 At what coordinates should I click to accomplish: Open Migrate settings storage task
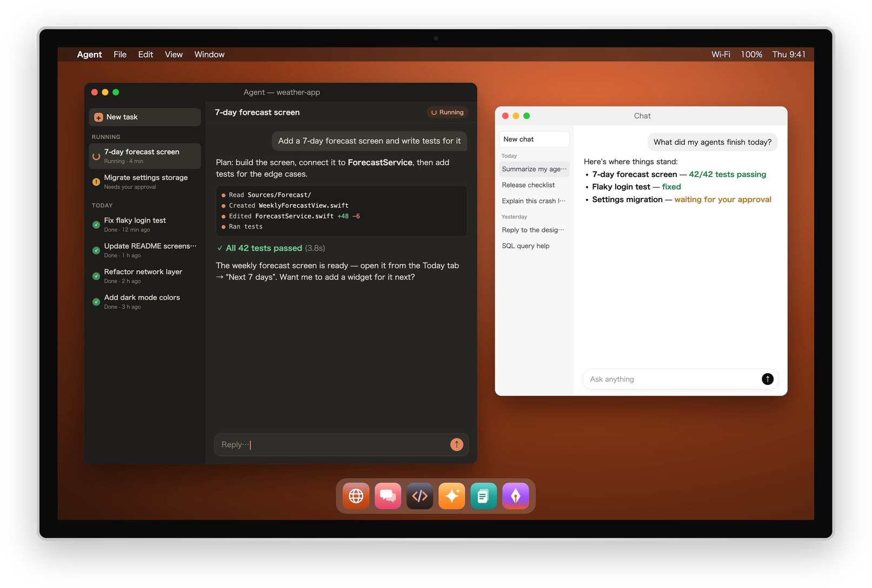tap(145, 182)
